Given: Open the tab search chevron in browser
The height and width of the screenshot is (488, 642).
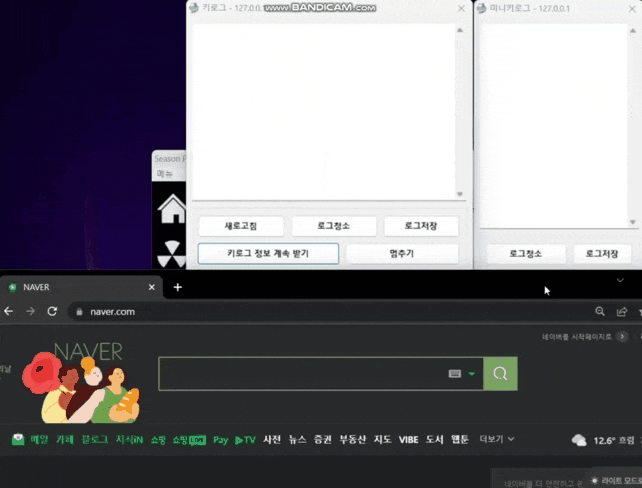Looking at the screenshot, I should (x=620, y=280).
